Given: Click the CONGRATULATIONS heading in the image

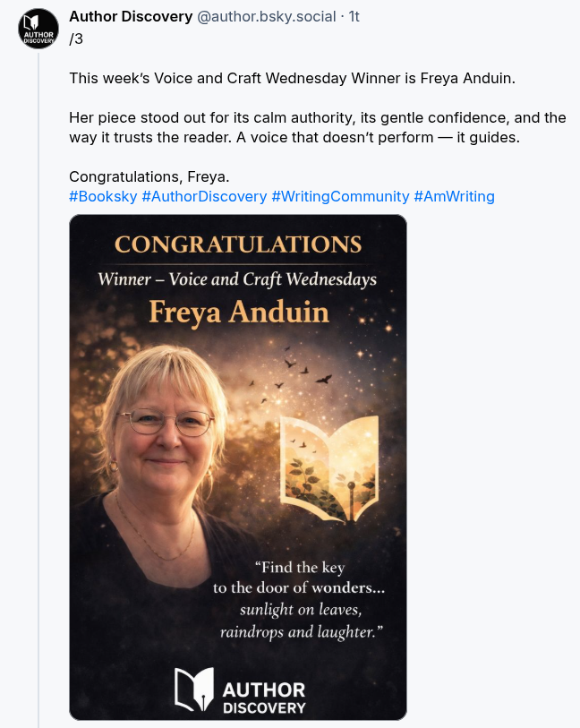Looking at the screenshot, I should tap(238, 244).
